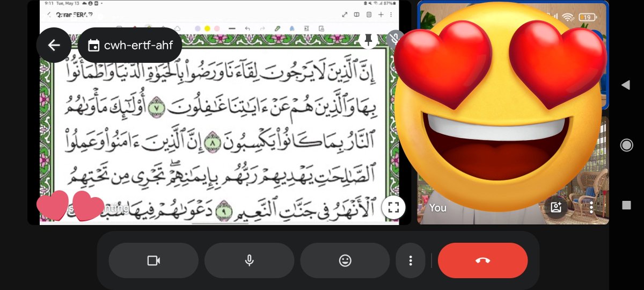Choose the line thickness option in the shared toolbar
Image resolution: width=644 pixels, height=290 pixels.
232,28
